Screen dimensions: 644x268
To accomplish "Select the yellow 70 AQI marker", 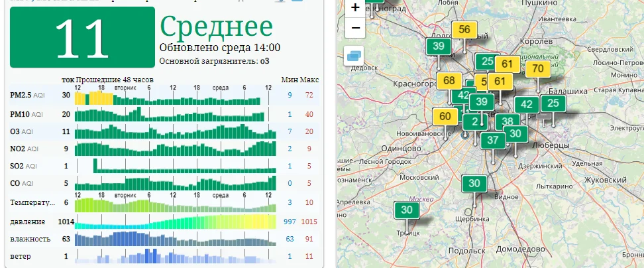I will coord(537,68).
